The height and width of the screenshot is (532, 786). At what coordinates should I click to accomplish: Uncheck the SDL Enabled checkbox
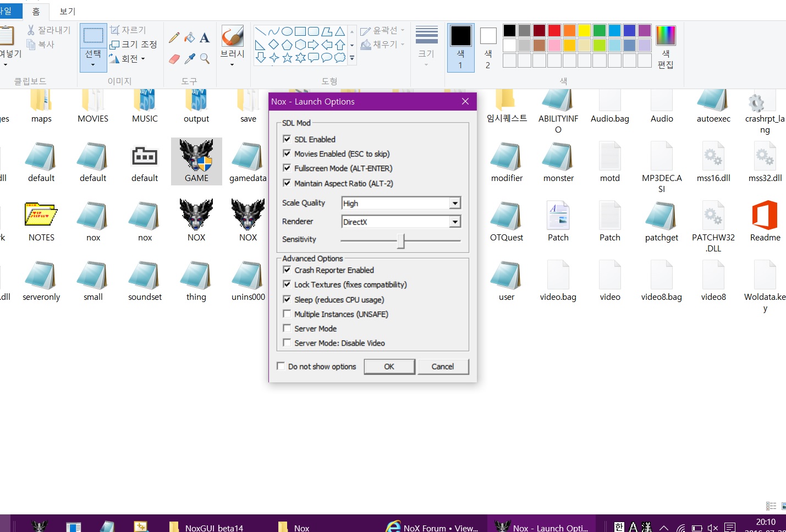[287, 139]
